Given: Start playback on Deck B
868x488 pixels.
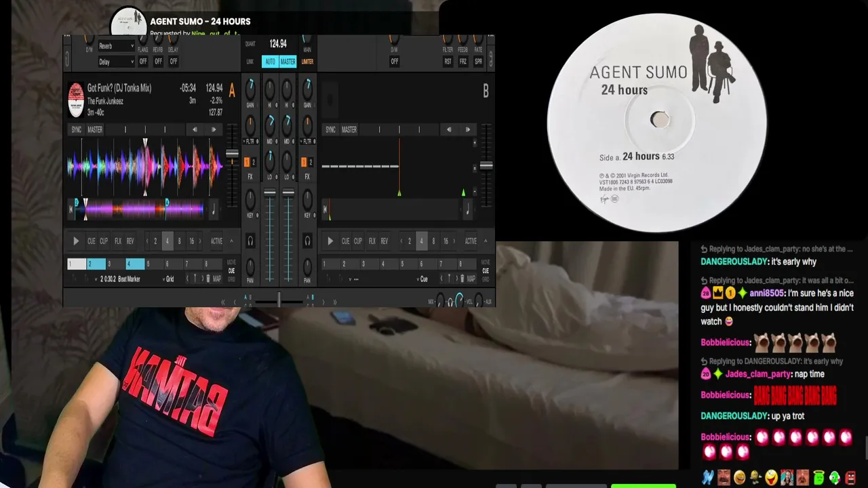Looking at the screenshot, I should 330,241.
